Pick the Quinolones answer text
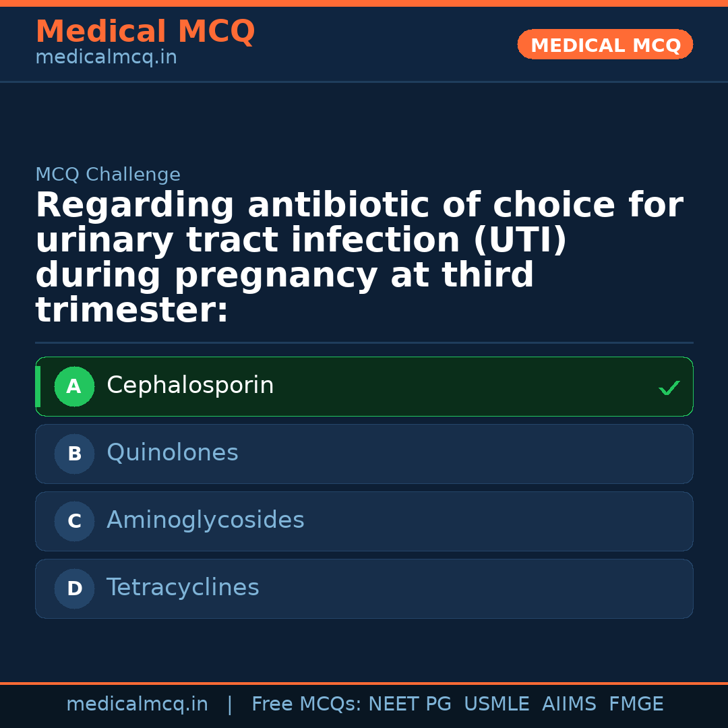 pyautogui.click(x=173, y=453)
